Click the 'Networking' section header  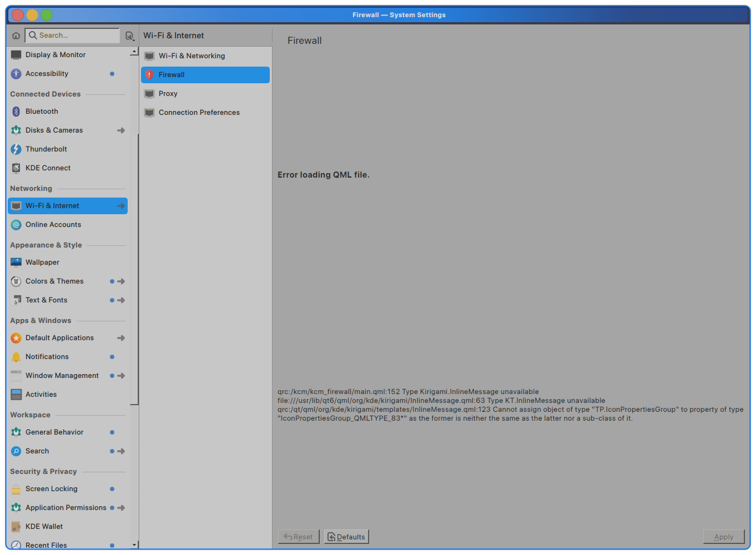pyautogui.click(x=31, y=189)
